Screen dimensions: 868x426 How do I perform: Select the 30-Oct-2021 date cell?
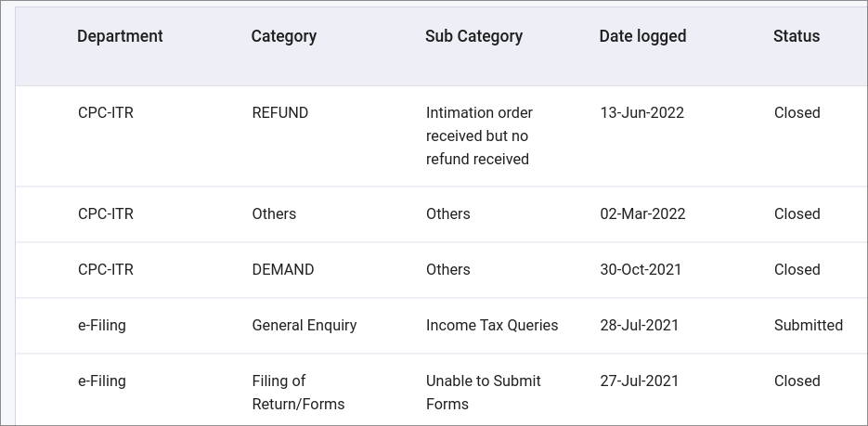[x=641, y=269]
